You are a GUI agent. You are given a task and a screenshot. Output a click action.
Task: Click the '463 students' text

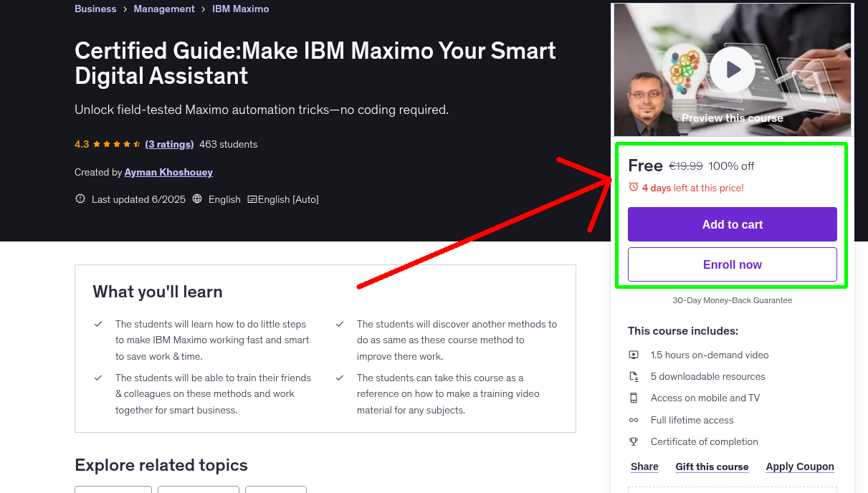click(229, 144)
